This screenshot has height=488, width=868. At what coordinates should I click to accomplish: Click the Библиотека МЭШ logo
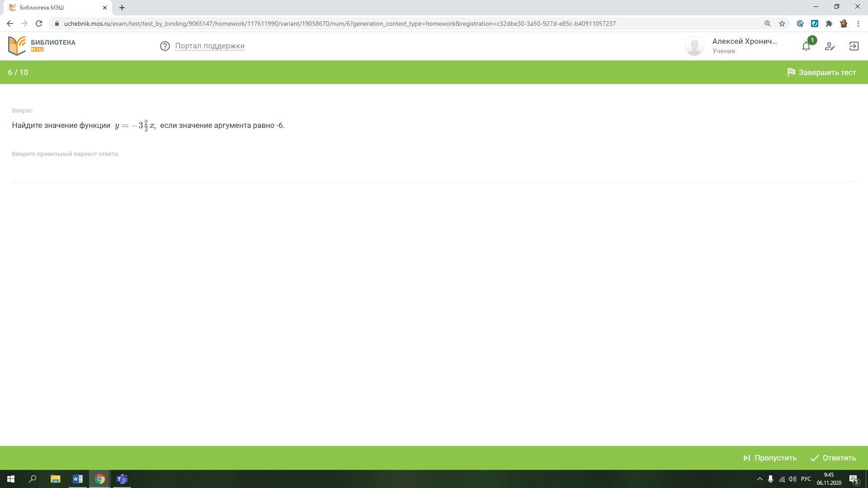pos(42,46)
